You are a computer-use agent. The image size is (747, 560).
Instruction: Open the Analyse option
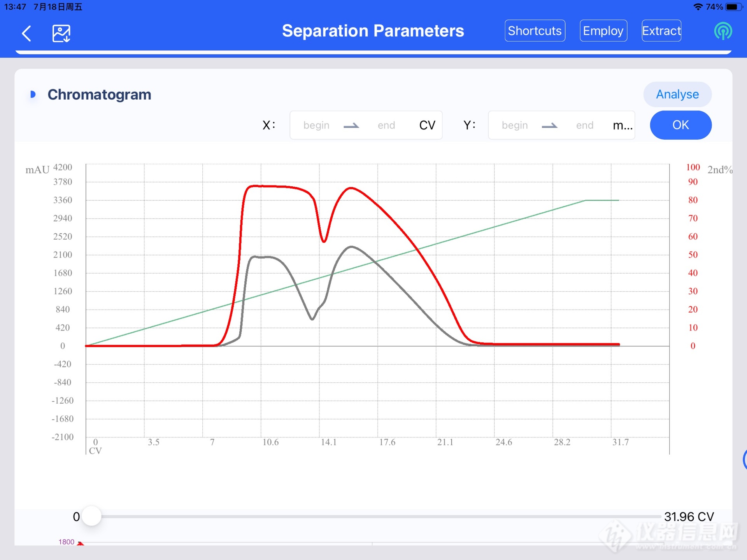tap(677, 94)
